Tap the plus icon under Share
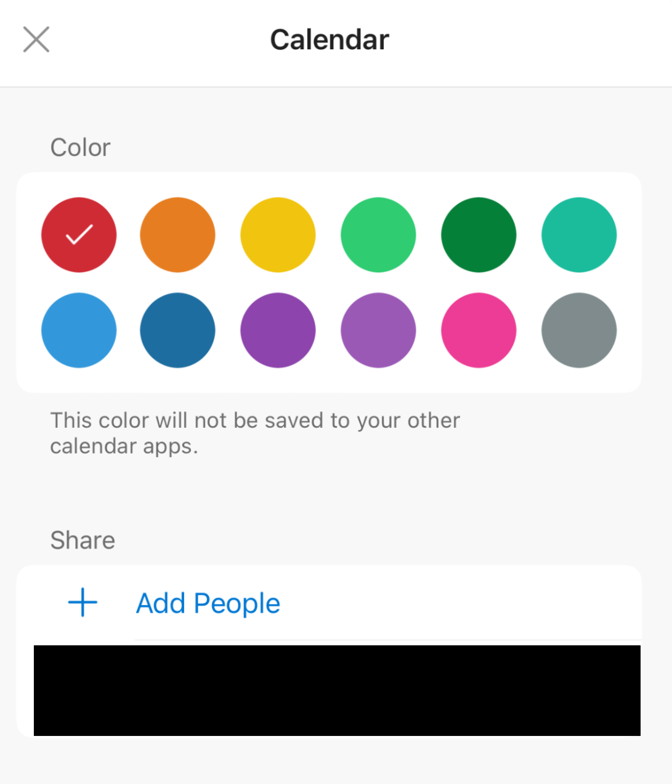The width and height of the screenshot is (672, 784). pos(83,603)
